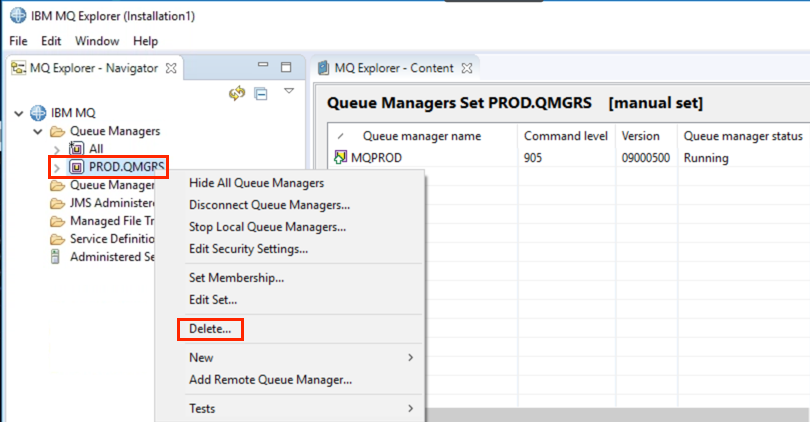Collapse the IBM MQ tree root
Image resolution: width=810 pixels, height=422 pixels.
click(x=19, y=113)
